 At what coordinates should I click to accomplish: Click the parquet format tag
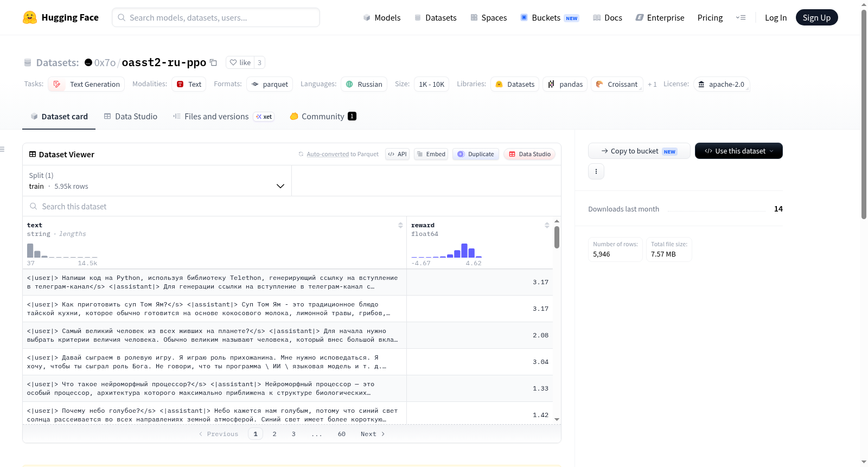point(270,84)
